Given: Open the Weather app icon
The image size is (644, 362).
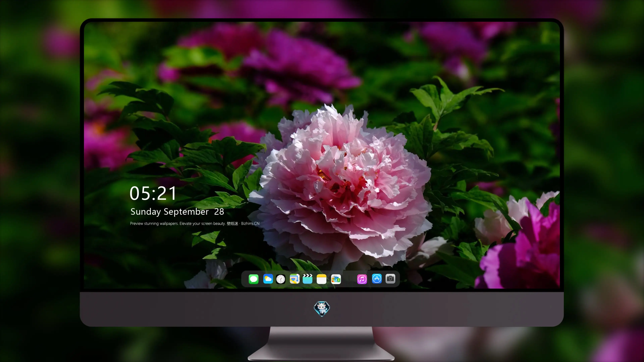Looking at the screenshot, I should tap(268, 279).
